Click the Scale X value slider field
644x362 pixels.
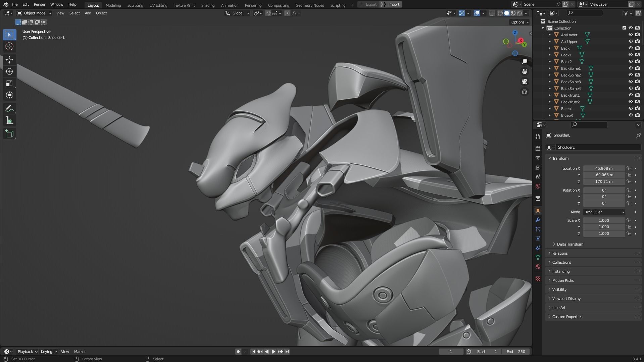(x=603, y=220)
